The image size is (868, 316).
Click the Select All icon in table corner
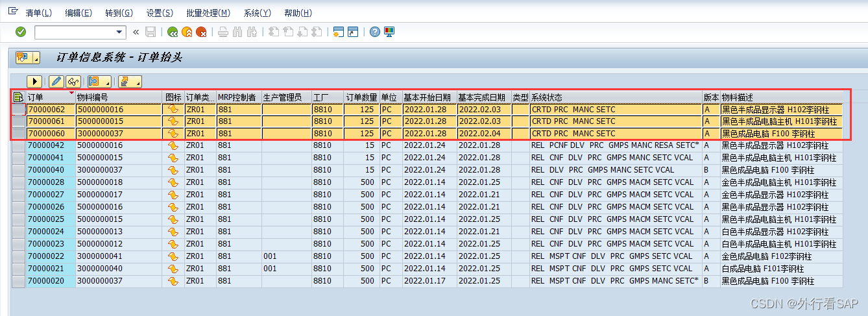click(x=18, y=97)
